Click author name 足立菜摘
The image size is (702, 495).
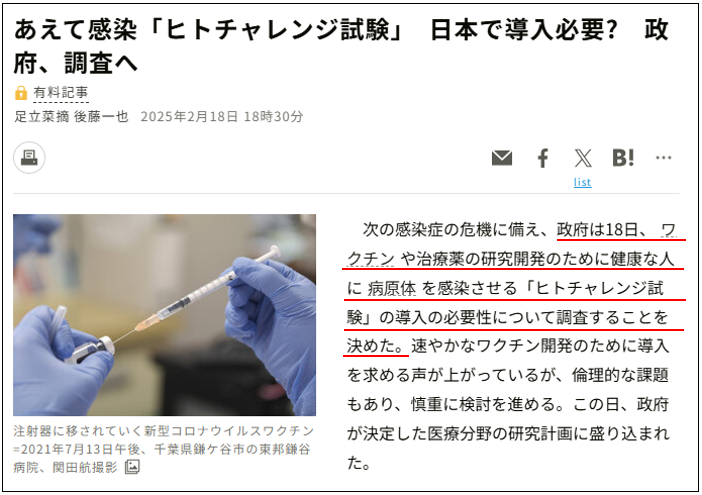[x=41, y=116]
